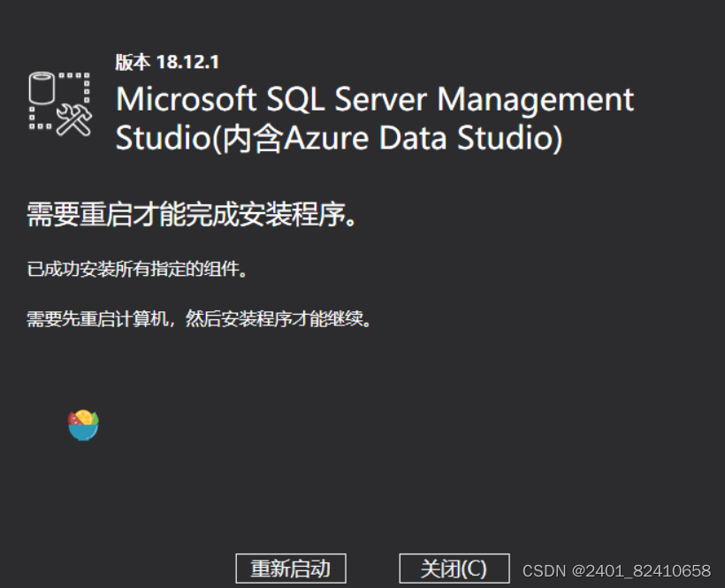Click the SQL Server Management Studio logo
Image resolution: width=725 pixels, height=588 pixels.
[x=60, y=104]
